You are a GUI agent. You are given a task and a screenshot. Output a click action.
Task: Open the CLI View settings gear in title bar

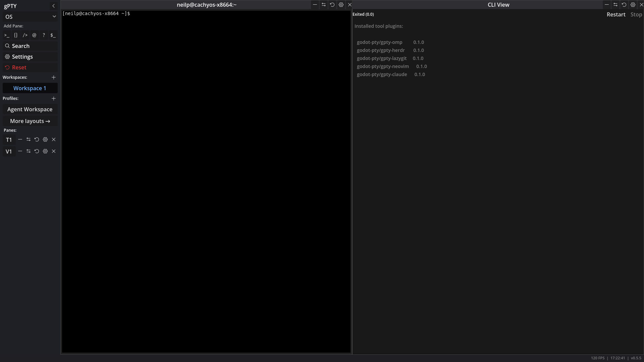[x=633, y=5]
